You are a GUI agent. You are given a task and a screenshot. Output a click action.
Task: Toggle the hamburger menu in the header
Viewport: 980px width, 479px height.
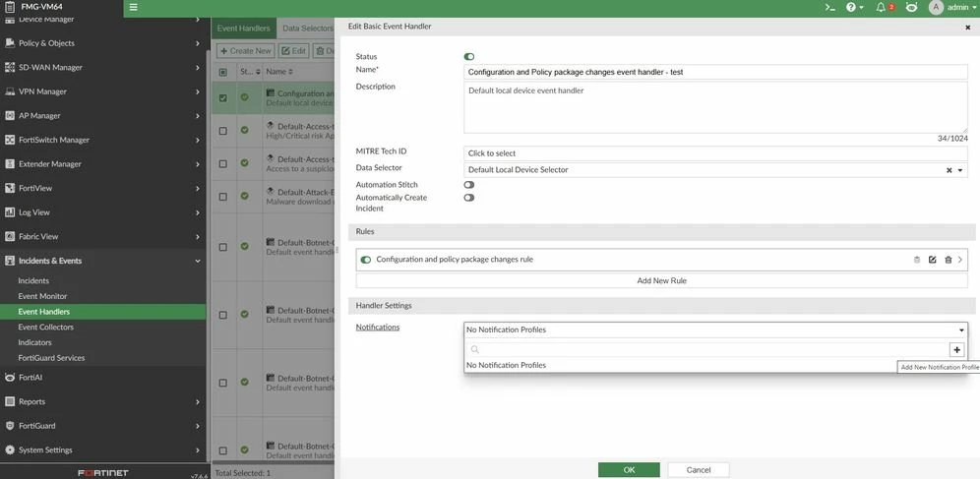(133, 8)
